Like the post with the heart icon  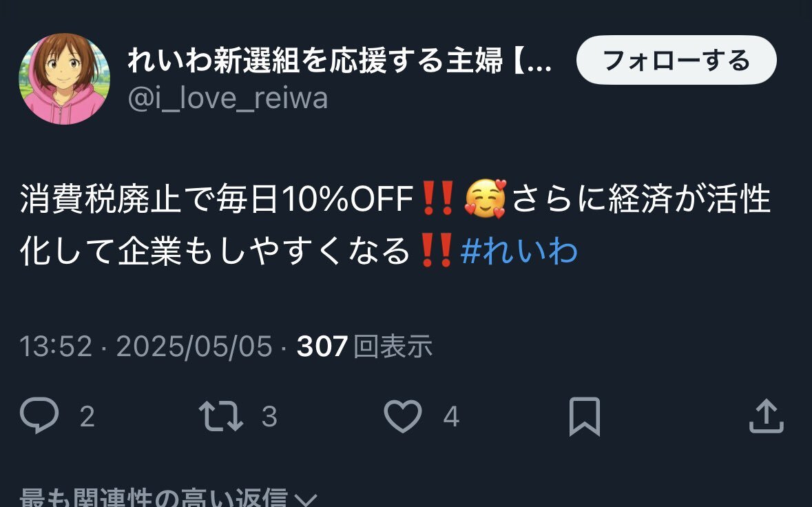[x=403, y=416]
